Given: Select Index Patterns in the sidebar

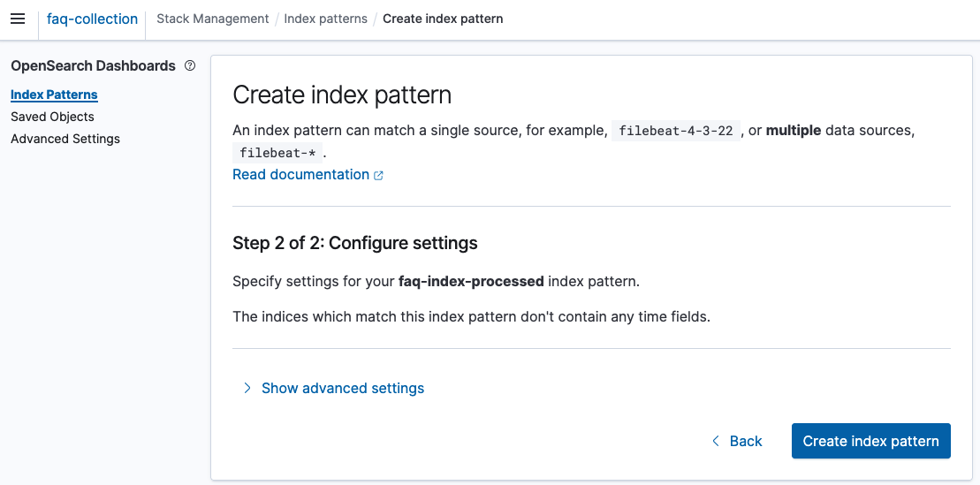Looking at the screenshot, I should coord(54,95).
